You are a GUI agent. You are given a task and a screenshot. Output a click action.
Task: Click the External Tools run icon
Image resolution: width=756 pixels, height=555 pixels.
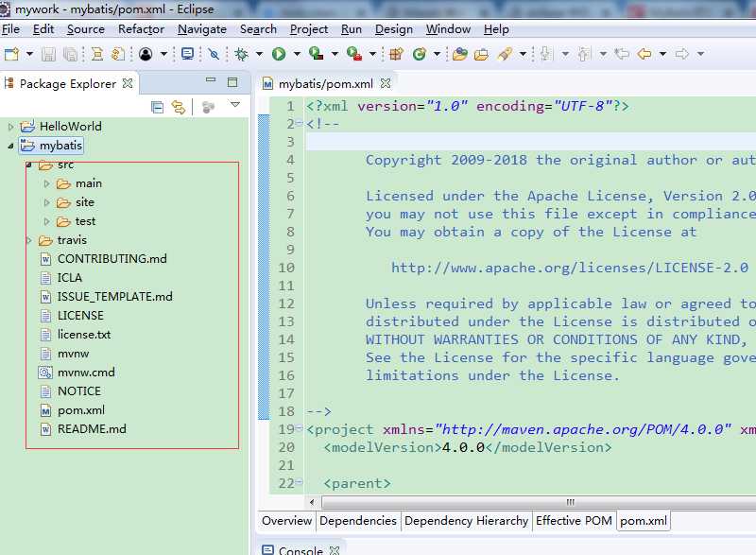(354, 54)
